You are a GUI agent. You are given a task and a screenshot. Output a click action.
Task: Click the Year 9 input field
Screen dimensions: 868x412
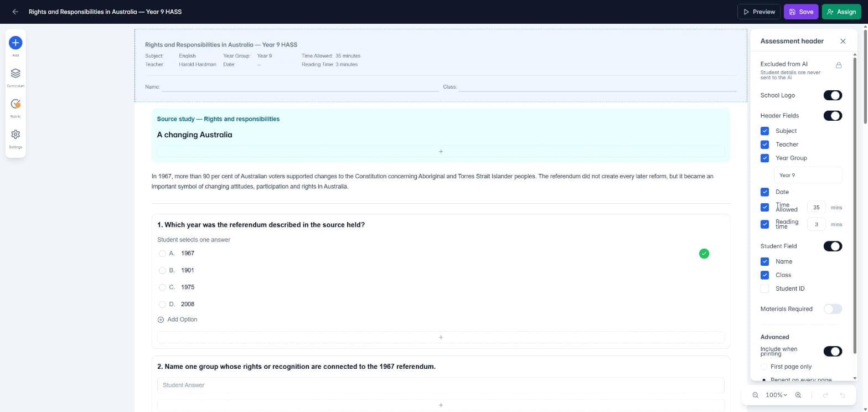pos(808,175)
